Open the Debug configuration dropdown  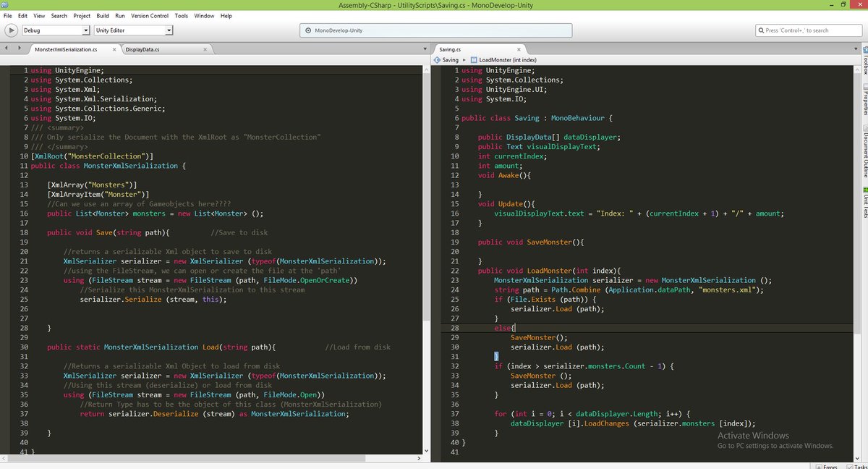point(56,30)
